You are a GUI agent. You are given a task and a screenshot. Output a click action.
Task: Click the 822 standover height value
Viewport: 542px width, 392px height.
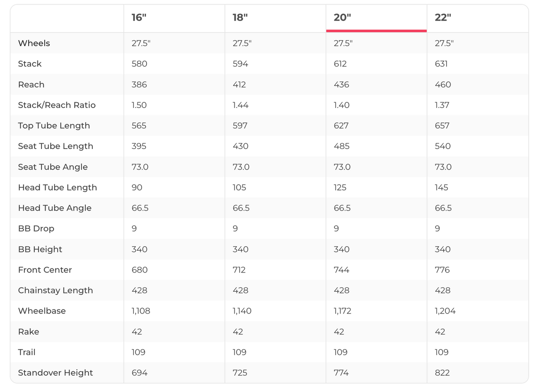tap(442, 373)
